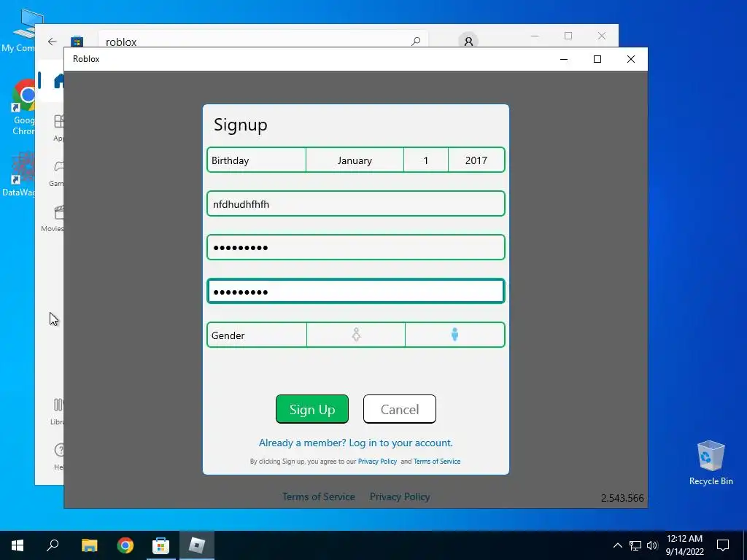Image resolution: width=747 pixels, height=560 pixels.
Task: Maximize the Roblox window
Action: tap(597, 59)
